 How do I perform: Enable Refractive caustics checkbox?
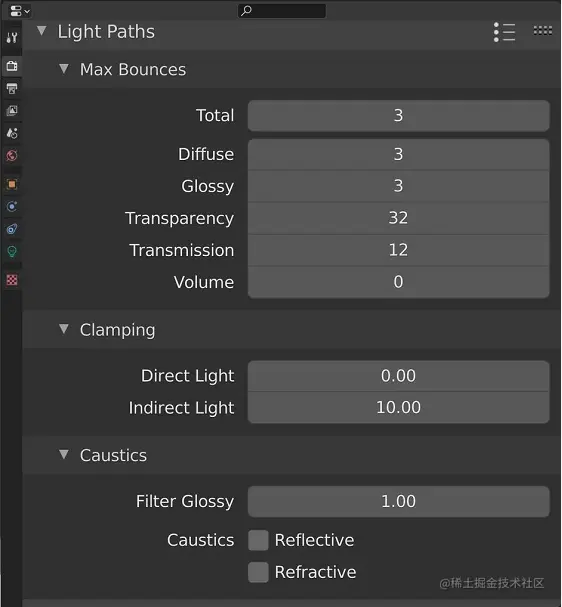coord(258,572)
